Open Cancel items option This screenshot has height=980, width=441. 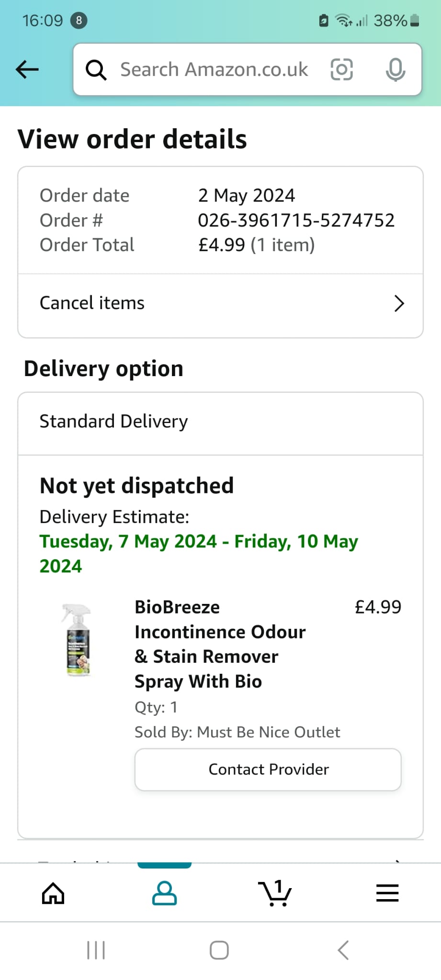tap(221, 303)
